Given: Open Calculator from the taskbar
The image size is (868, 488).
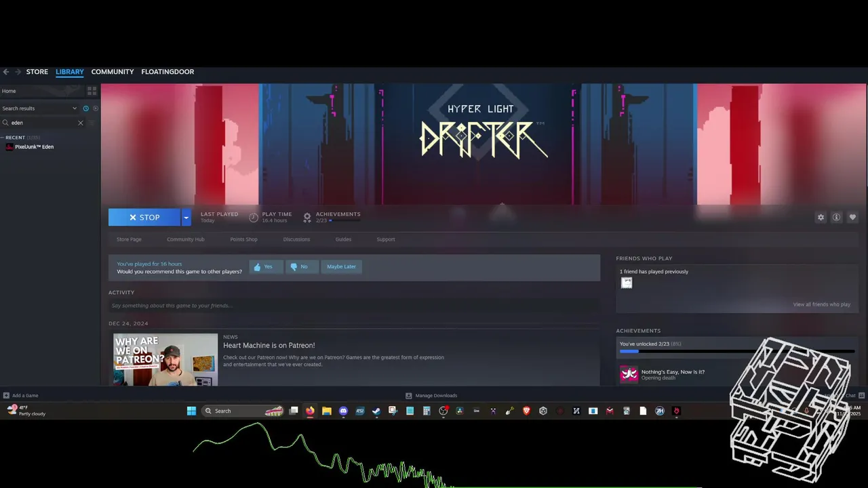Looking at the screenshot, I should 427,411.
